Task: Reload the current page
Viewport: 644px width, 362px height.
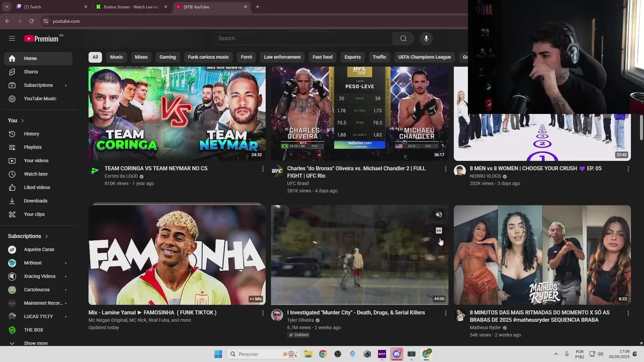Action: coord(31,21)
